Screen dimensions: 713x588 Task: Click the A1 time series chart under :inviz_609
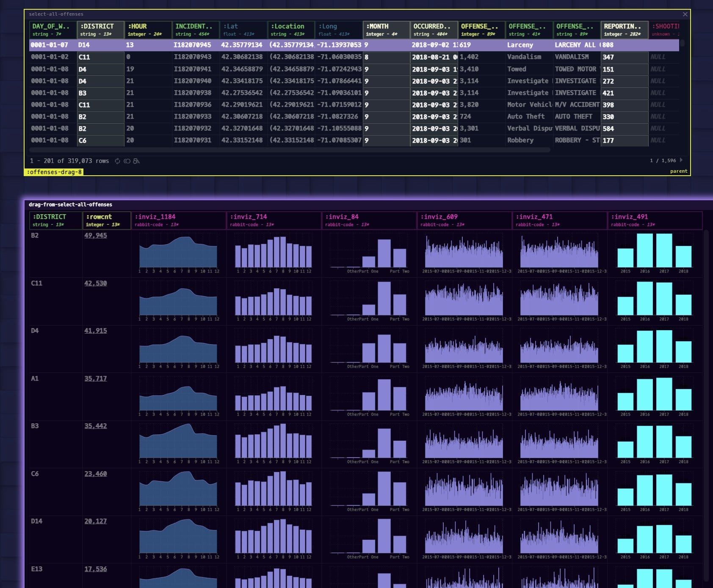tap(464, 396)
